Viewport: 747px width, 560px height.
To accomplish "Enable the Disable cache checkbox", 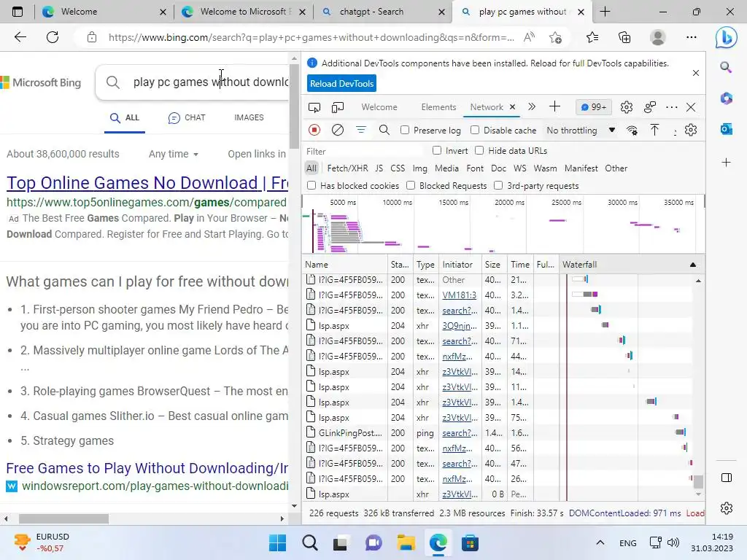I will point(475,130).
